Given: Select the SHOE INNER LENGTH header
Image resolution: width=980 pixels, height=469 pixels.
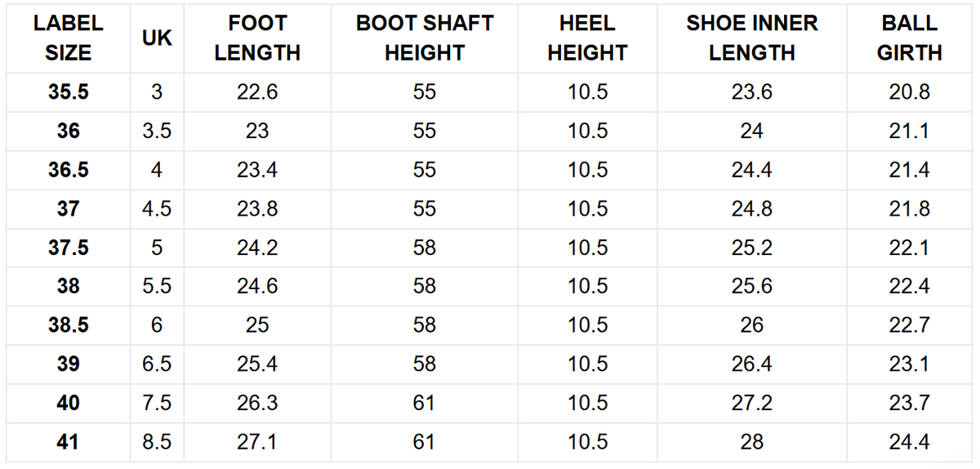Looking at the screenshot, I should coord(751,38).
